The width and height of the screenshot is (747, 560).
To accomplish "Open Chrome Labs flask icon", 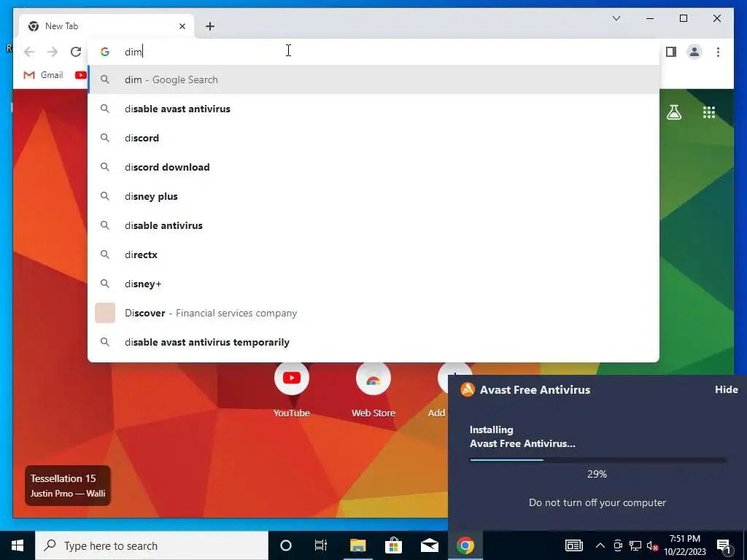I will coord(673,112).
